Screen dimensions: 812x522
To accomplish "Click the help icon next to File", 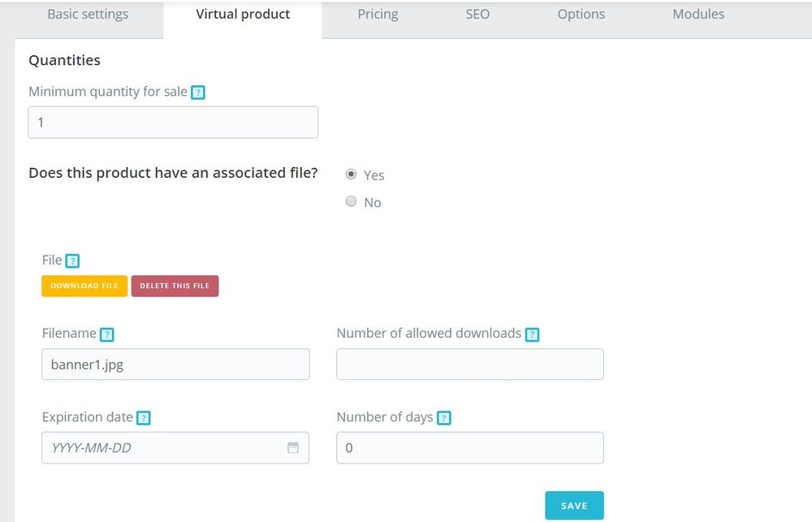I will tap(71, 260).
